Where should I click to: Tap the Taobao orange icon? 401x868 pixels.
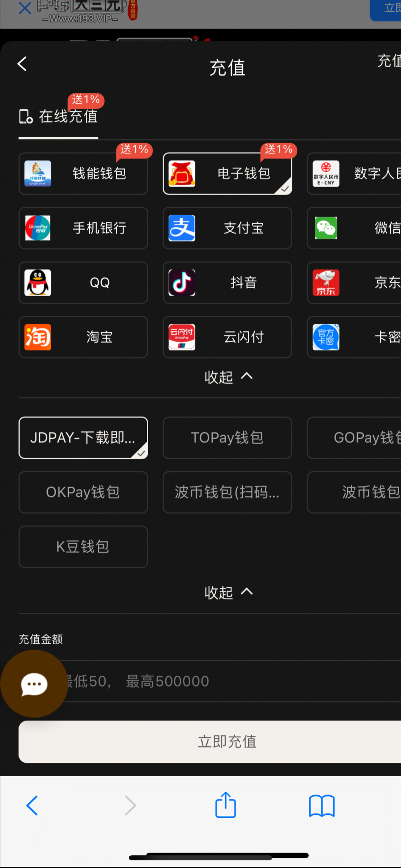tap(38, 337)
